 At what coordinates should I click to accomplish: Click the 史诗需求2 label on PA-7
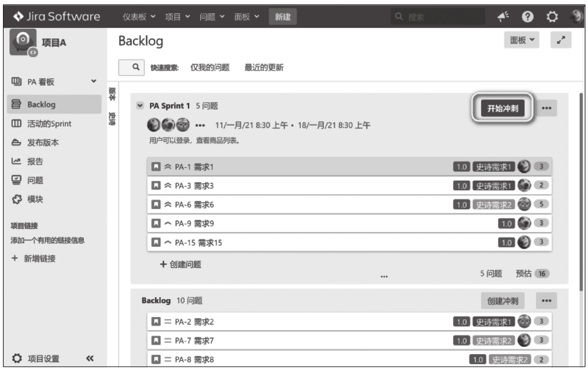coord(494,341)
